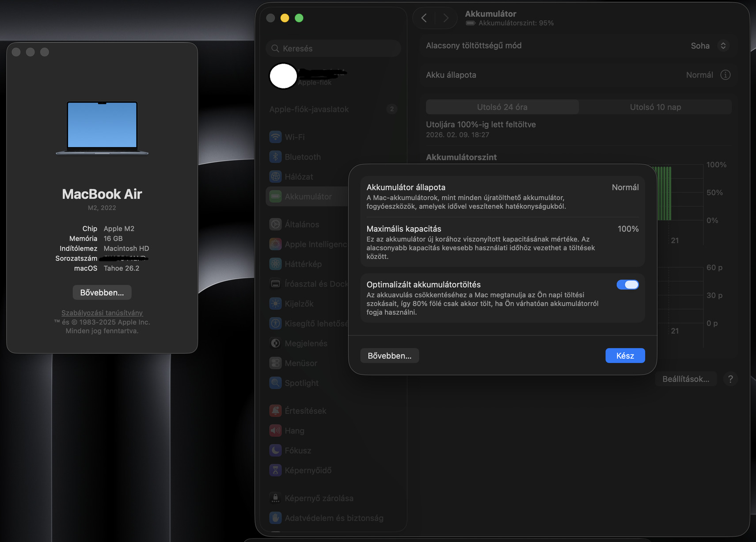Click the "Maximális kapacitás" label

tap(404, 229)
